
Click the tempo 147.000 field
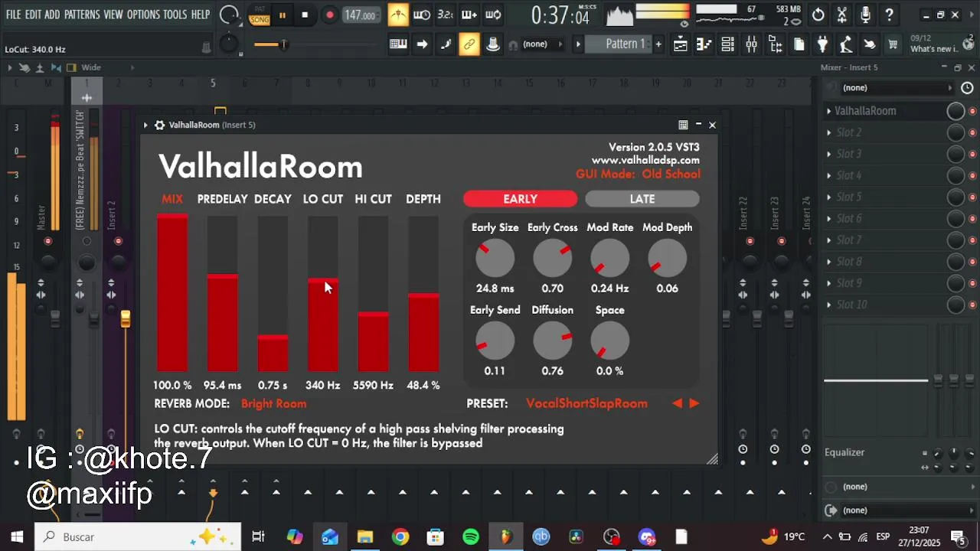click(x=360, y=15)
